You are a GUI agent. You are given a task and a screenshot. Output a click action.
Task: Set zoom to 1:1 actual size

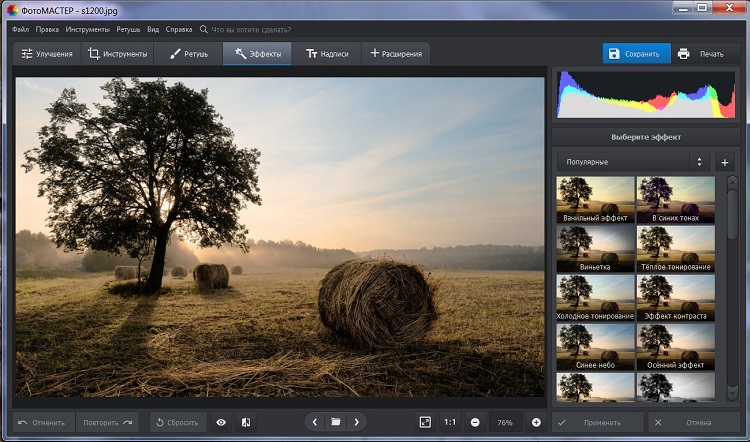coord(450,422)
